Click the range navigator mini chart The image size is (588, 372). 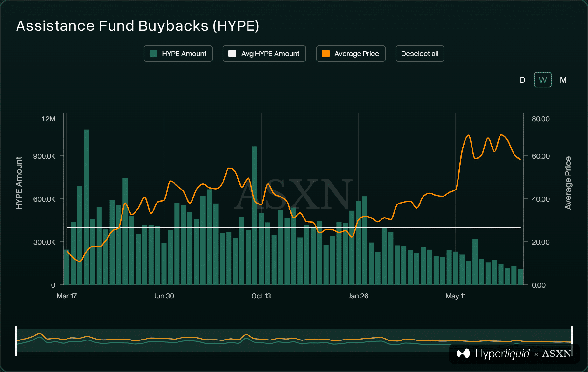pos(294,340)
